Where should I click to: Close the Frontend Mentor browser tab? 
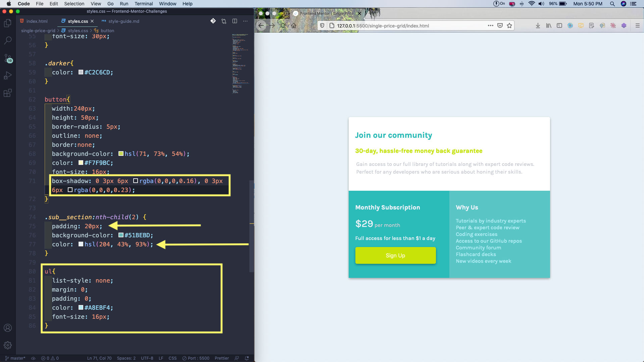tap(359, 13)
